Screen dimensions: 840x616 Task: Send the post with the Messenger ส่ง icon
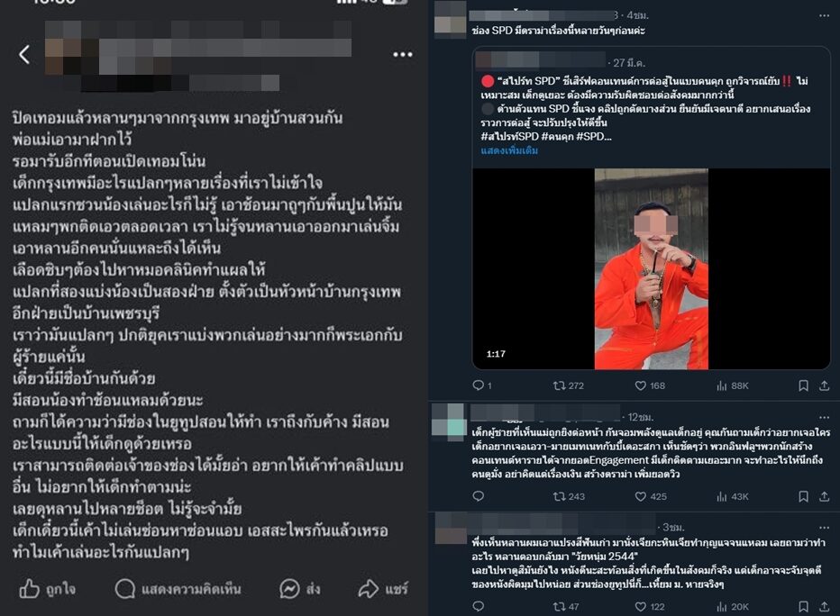300,589
